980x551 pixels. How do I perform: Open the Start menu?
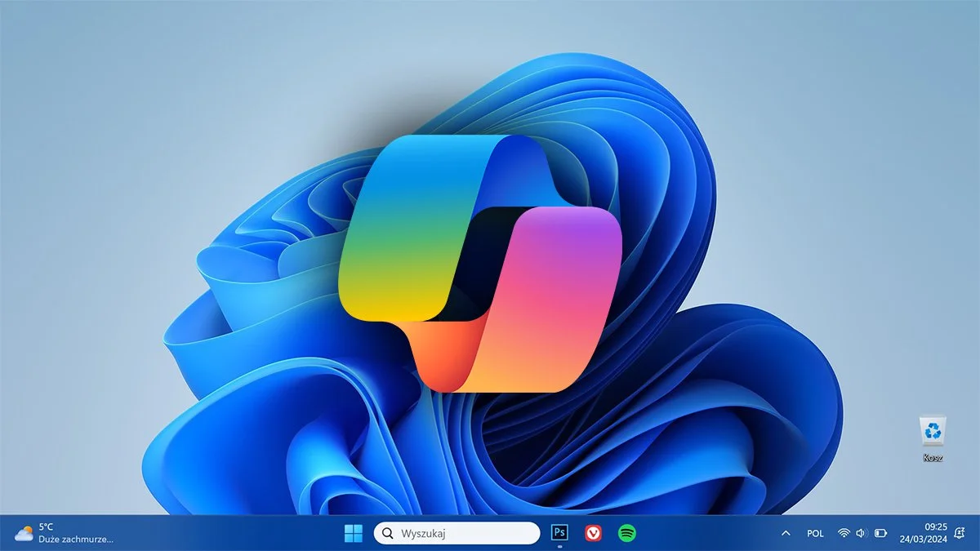[353, 533]
